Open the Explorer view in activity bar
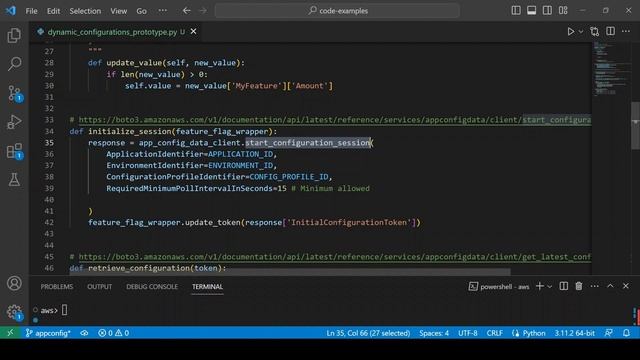 pyautogui.click(x=14, y=36)
